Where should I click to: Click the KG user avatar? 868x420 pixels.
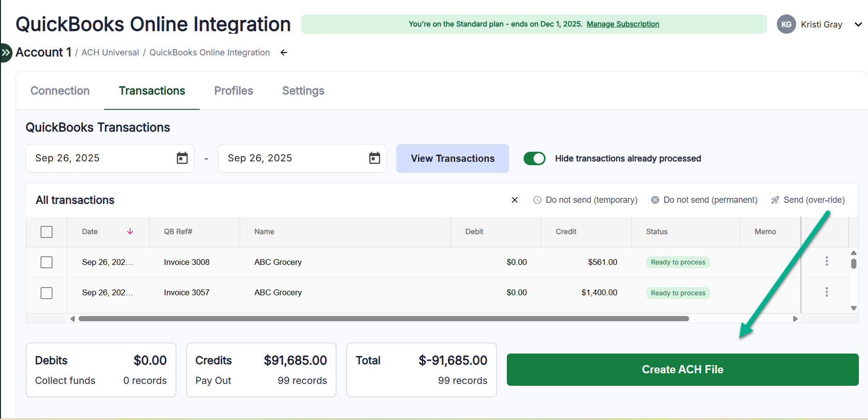click(787, 24)
